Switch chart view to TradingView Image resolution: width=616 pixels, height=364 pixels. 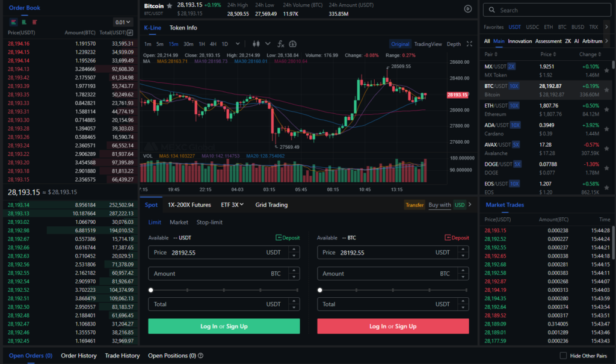428,44
